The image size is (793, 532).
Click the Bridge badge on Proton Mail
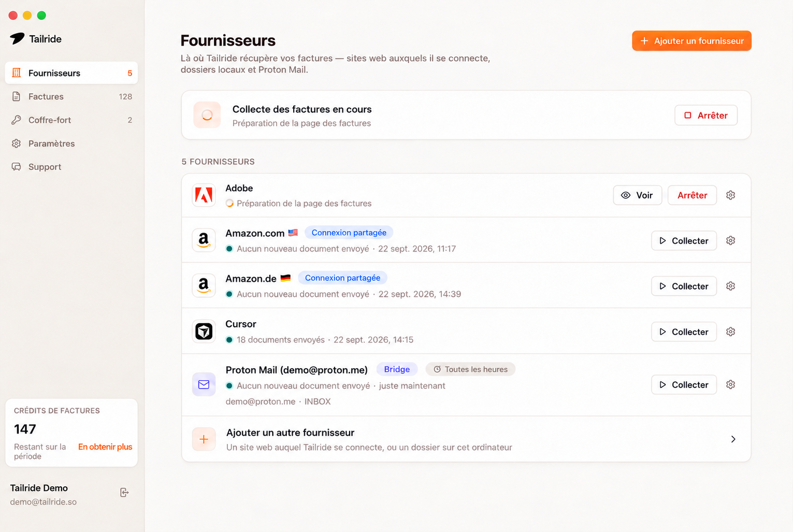[397, 369]
